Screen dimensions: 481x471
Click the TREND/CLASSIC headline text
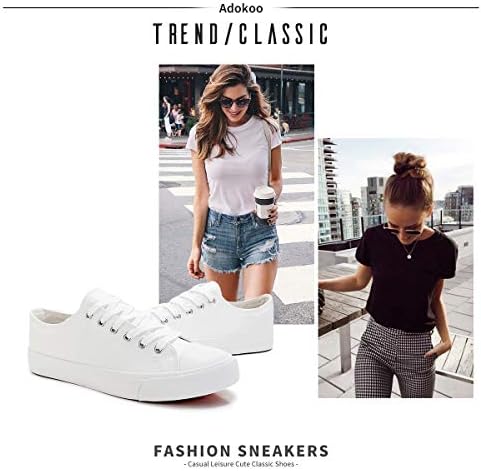[240, 34]
